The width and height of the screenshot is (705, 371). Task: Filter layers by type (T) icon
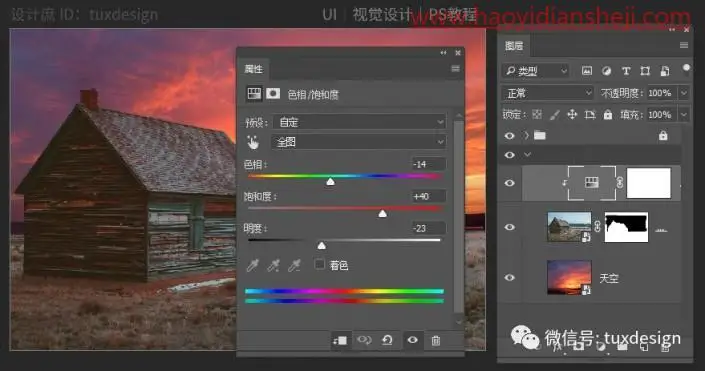point(626,71)
